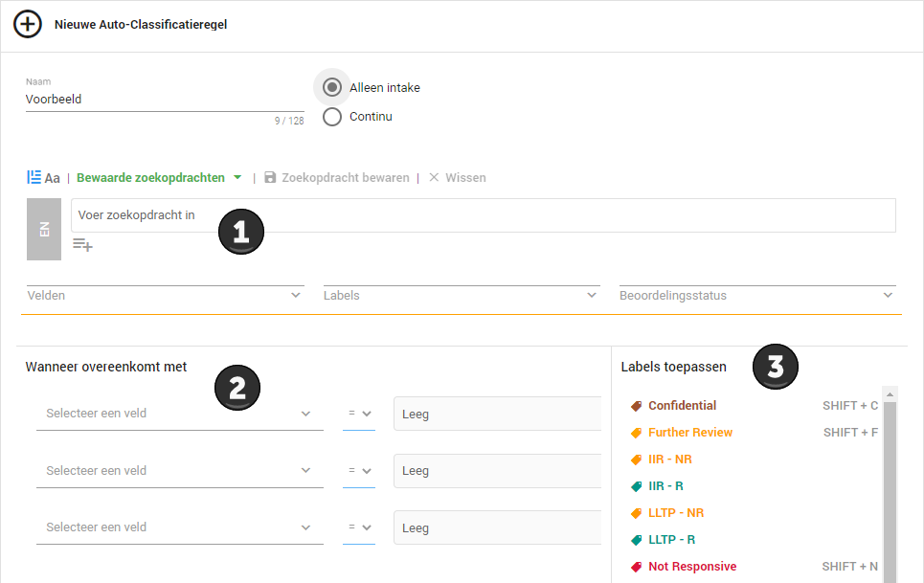This screenshot has width=924, height=583.
Task: Apply the Confidential label tag
Action: point(637,406)
